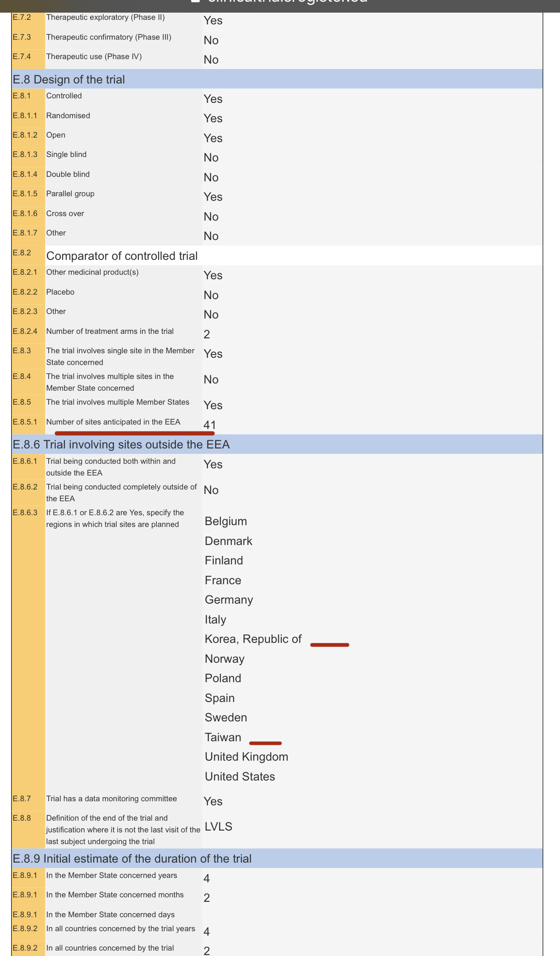The image size is (560, 956).
Task: Tap the data monitoring committee label
Action: point(111,799)
